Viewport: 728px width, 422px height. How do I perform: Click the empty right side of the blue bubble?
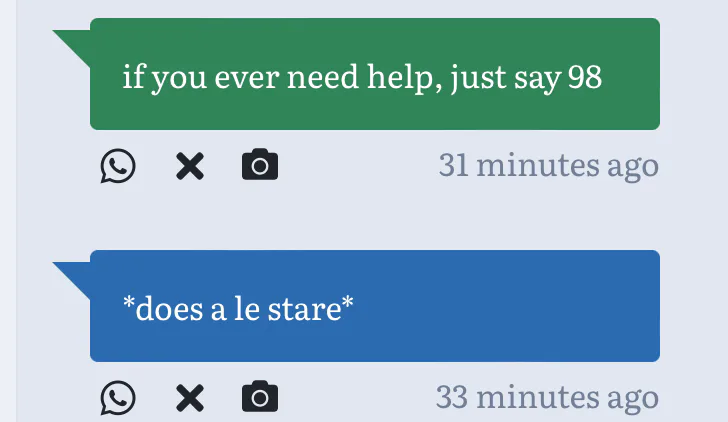tap(540, 306)
